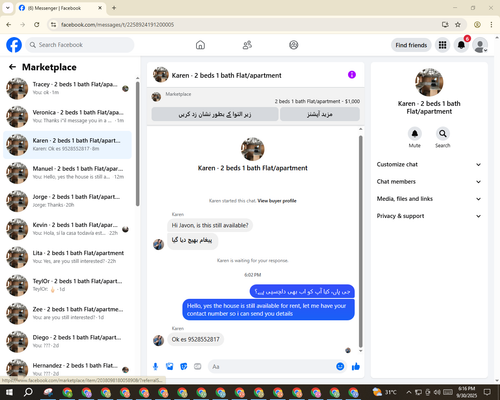Open the Chrome tab search dropdown
The height and width of the screenshot is (400, 500).
[8, 8]
